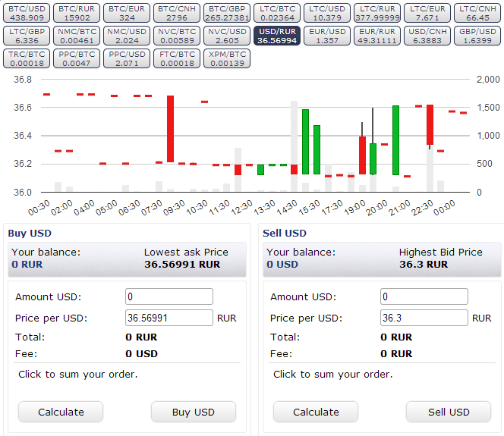Select LTC/RUR pair button
This screenshot has width=504, height=436.
pyautogui.click(x=378, y=13)
